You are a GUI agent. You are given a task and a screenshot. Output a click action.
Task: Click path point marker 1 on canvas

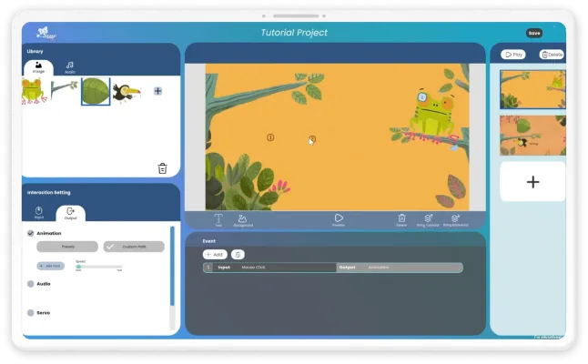tap(270, 137)
